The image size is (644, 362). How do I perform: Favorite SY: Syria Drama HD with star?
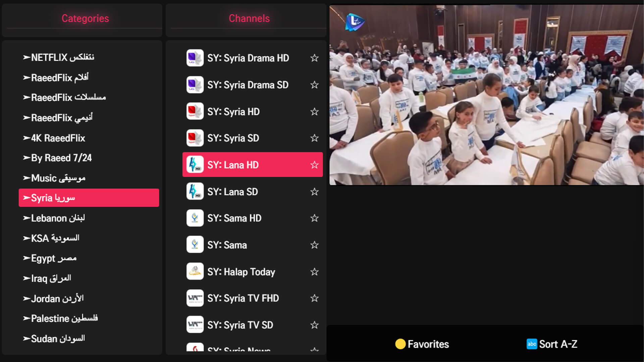pyautogui.click(x=314, y=58)
